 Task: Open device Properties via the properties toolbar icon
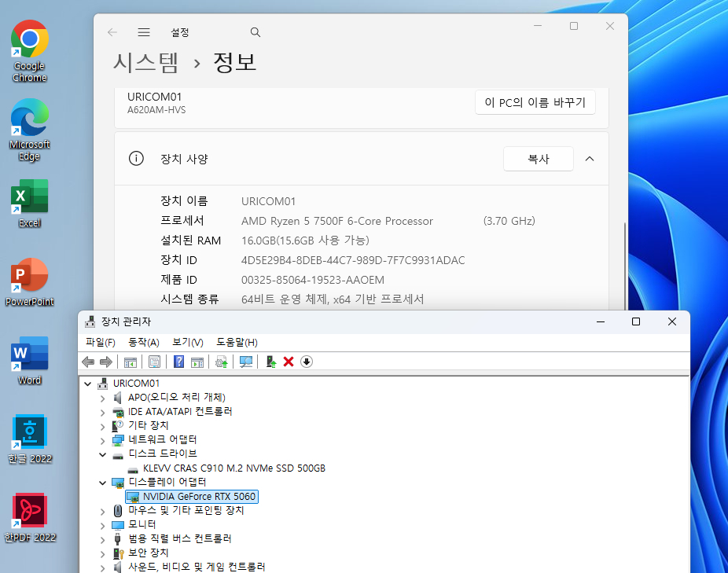[x=154, y=362]
